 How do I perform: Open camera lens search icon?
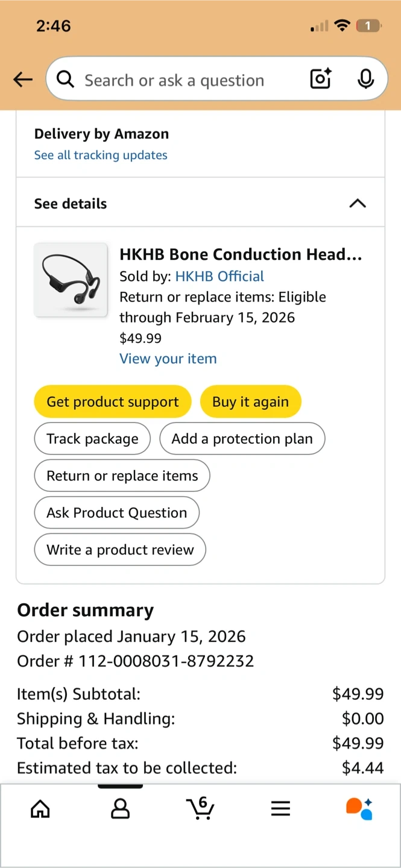click(321, 79)
